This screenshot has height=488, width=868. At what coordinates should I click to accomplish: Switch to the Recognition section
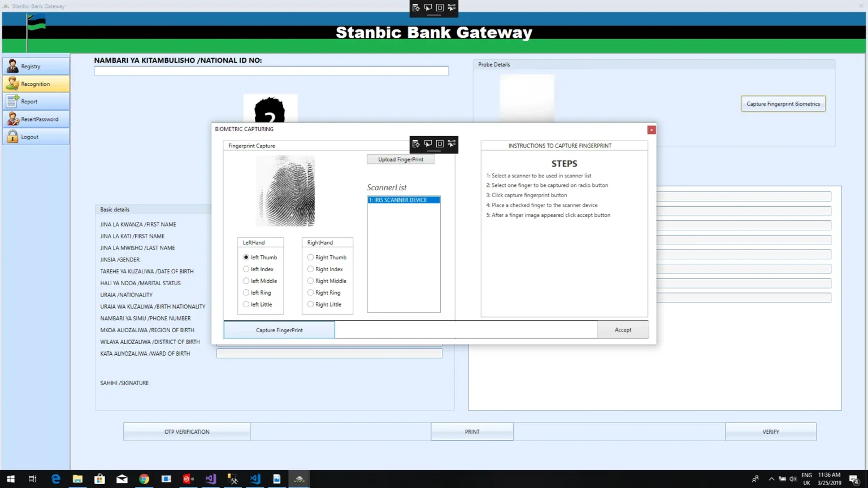pyautogui.click(x=36, y=84)
